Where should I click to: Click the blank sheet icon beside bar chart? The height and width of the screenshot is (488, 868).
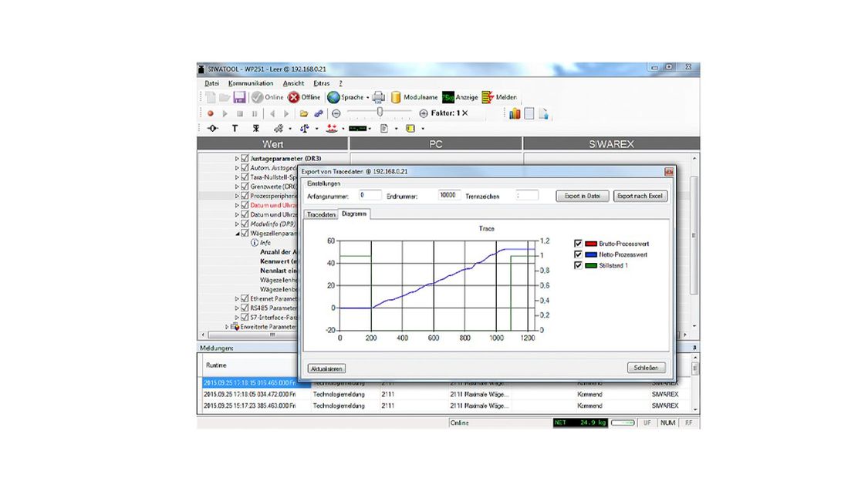pyautogui.click(x=529, y=113)
